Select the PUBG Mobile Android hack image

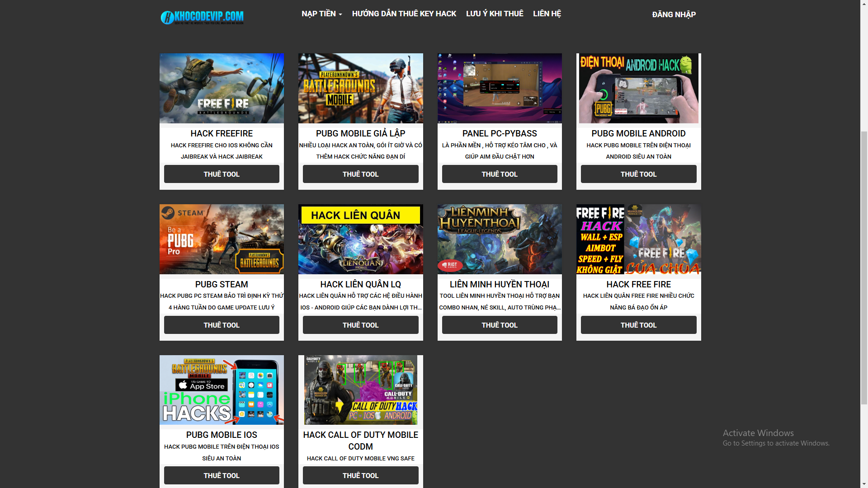pyautogui.click(x=638, y=88)
